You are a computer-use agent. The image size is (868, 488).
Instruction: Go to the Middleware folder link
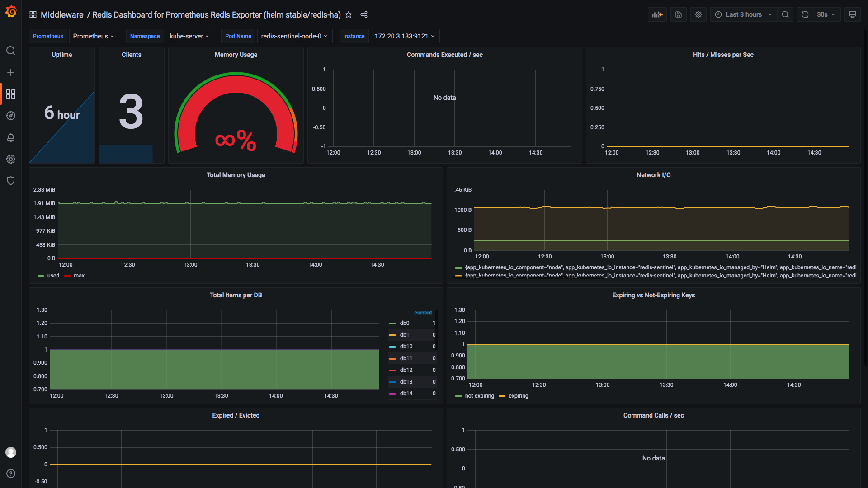point(62,14)
